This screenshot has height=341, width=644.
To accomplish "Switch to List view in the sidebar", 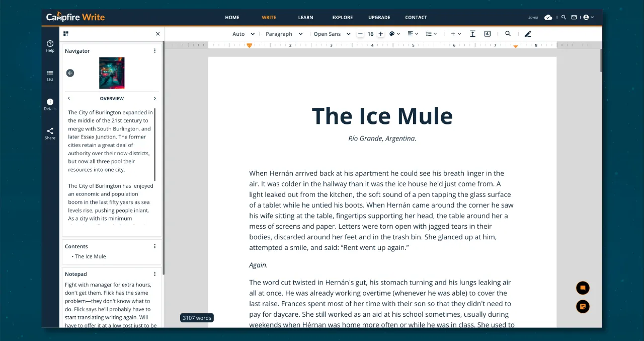I will 50,76.
